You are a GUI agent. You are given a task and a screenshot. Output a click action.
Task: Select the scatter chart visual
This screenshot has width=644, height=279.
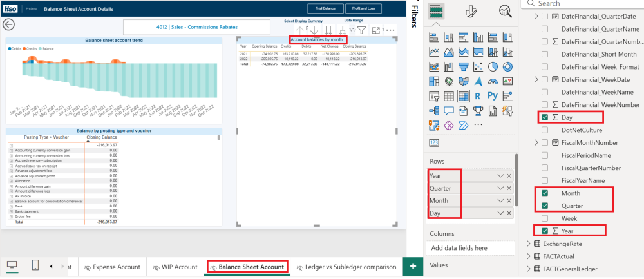478,66
